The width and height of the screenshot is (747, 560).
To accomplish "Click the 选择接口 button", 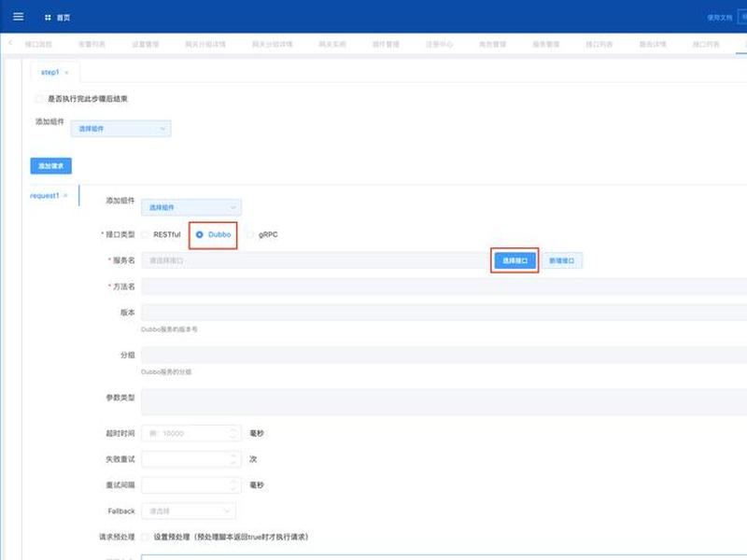I will pos(515,260).
